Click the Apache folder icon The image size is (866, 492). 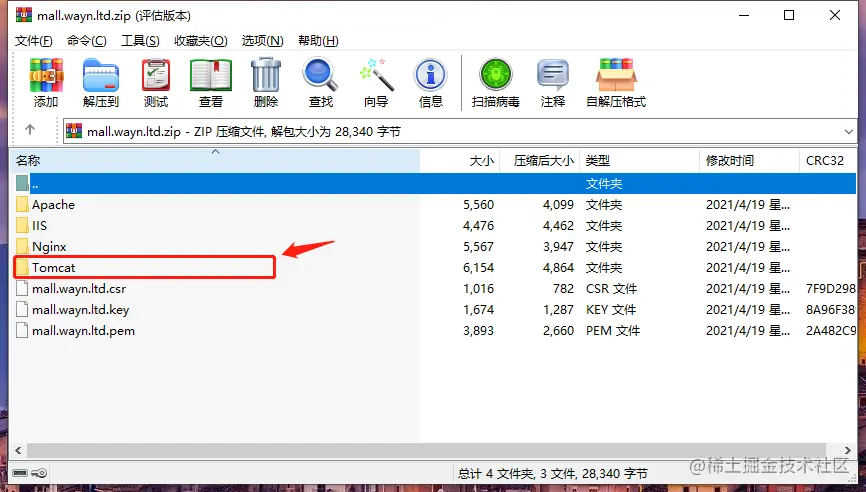pos(22,205)
